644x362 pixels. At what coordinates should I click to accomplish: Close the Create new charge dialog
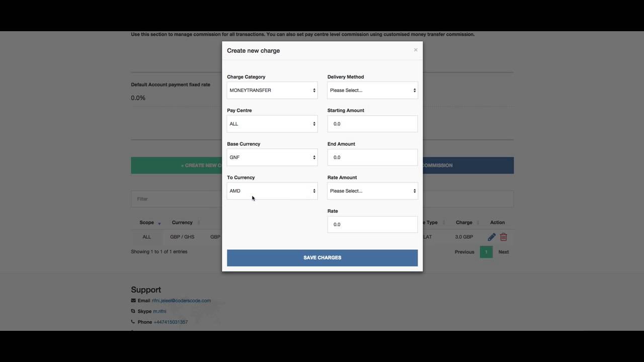pyautogui.click(x=416, y=50)
